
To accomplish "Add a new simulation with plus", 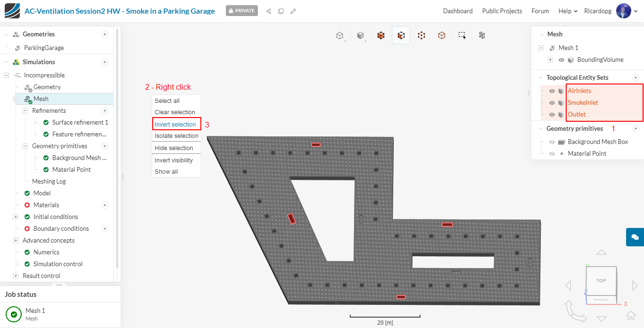I will (105, 62).
